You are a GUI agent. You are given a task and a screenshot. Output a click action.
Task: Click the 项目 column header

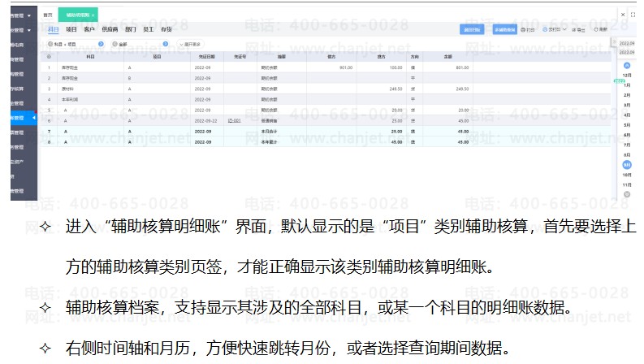tap(157, 57)
